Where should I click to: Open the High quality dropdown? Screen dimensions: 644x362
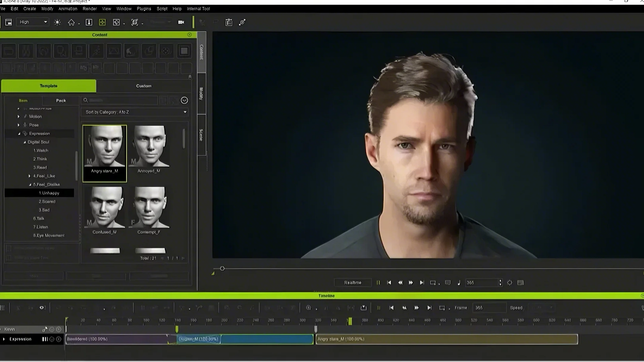click(33, 22)
